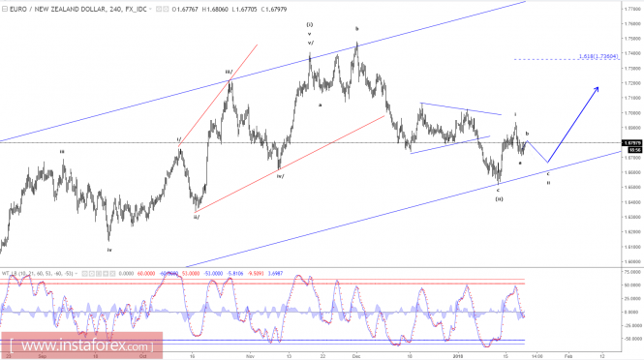Click the second small icon before O1.67767
This screenshot has width=644, height=360.
point(166,9)
